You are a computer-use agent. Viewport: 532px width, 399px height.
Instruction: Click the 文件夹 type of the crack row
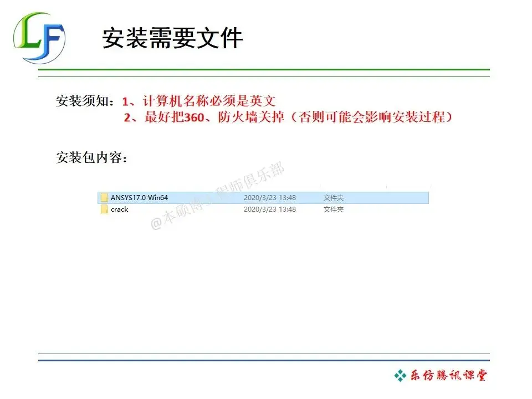[333, 209]
